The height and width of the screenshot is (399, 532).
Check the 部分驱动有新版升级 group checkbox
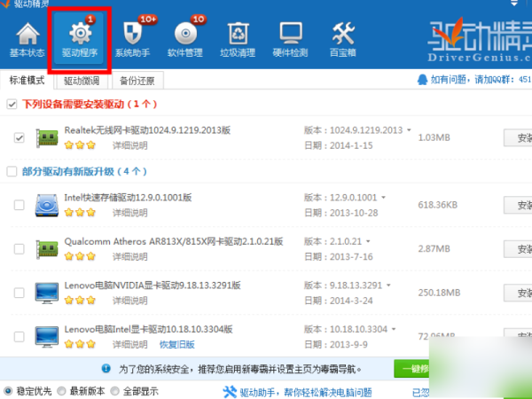12,171
